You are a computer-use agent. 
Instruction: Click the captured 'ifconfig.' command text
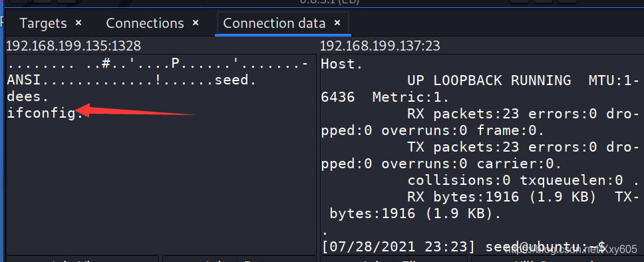tap(45, 113)
